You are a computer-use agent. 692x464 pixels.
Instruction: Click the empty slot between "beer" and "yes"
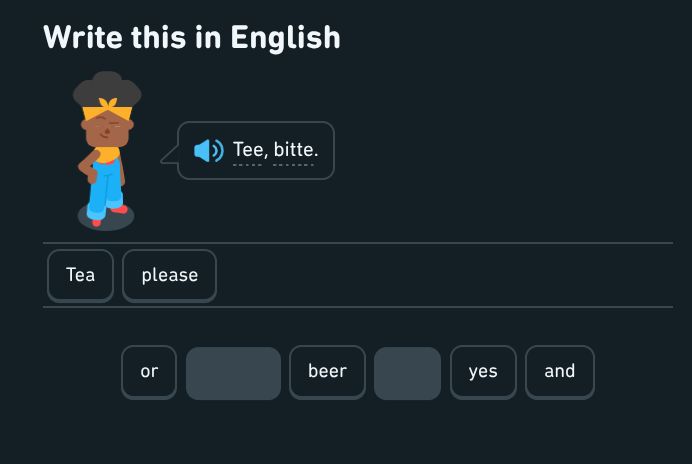click(407, 373)
